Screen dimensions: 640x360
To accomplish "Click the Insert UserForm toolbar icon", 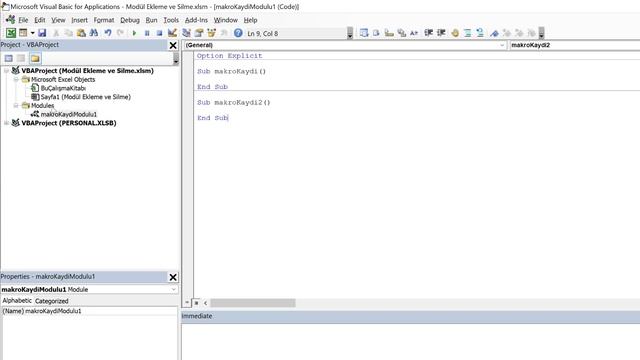I will click(23, 33).
